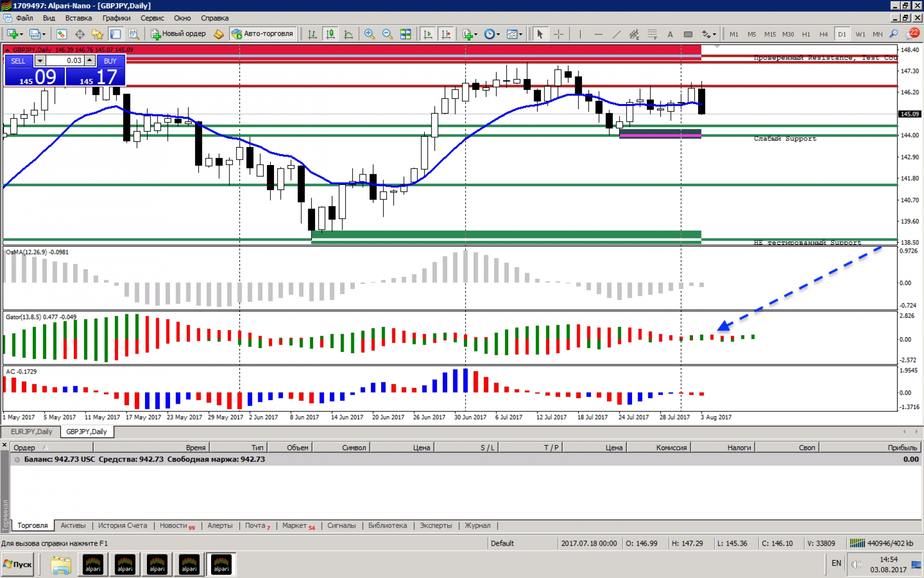The width and height of the screenshot is (924, 578).
Task: Open chat notifications with 22 badge
Action: click(x=913, y=33)
